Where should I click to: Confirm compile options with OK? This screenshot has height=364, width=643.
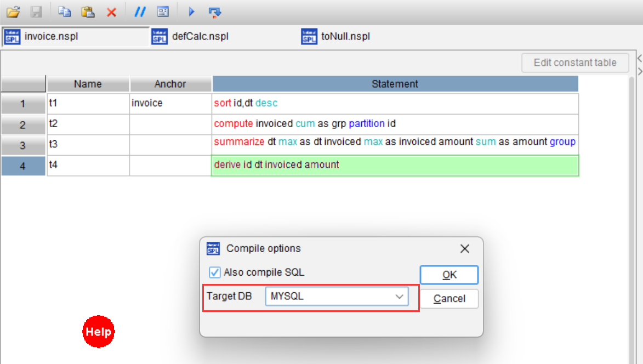point(449,275)
